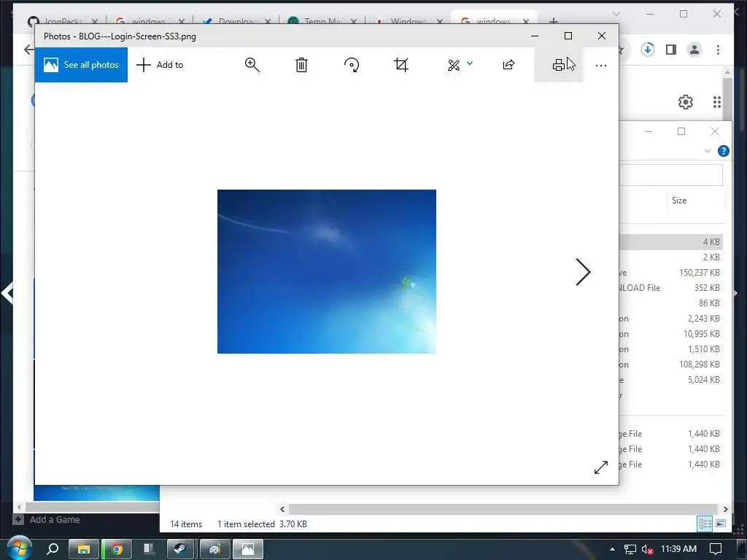747x560 pixels.
Task: Click the displayed blue wallpaper image
Action: [x=327, y=271]
